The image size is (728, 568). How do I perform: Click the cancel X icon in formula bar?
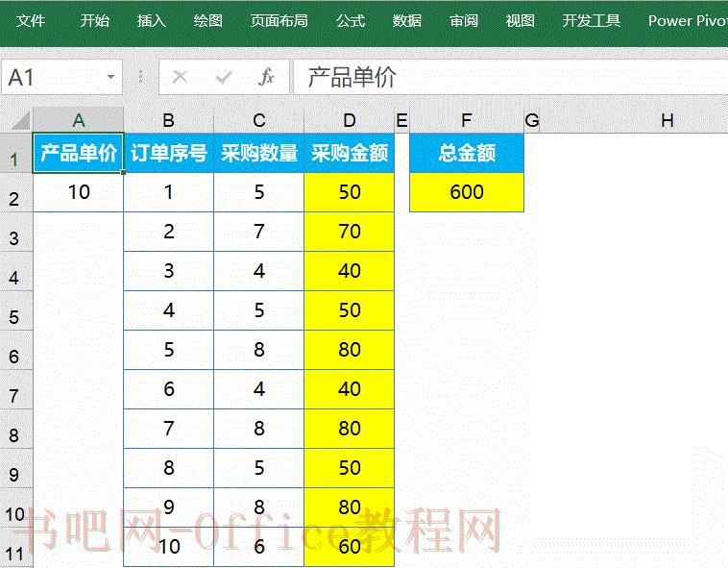180,77
